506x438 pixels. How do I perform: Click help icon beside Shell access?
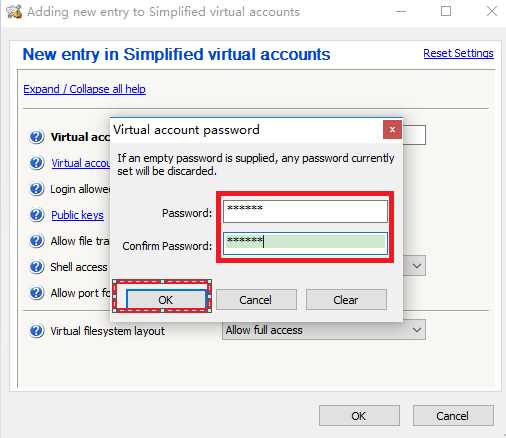tap(36, 267)
